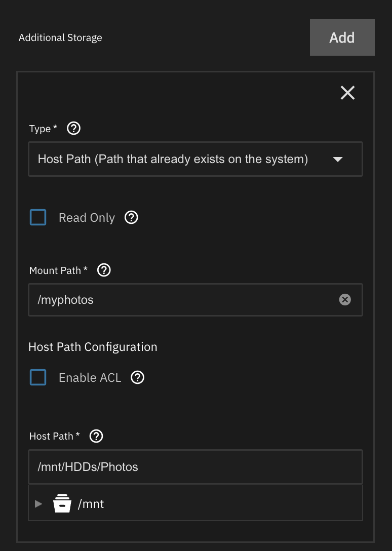This screenshot has height=551, width=392.
Task: Click the dataset icon next to /mnt
Action: click(62, 504)
